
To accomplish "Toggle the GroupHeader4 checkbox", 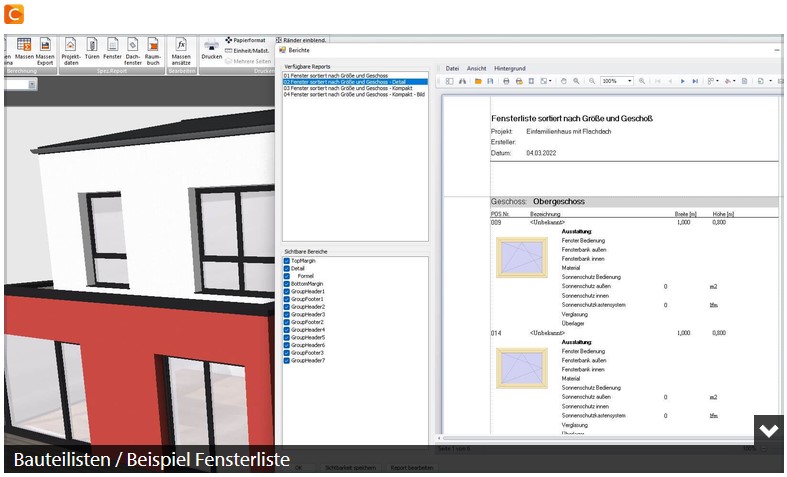I will (x=287, y=330).
